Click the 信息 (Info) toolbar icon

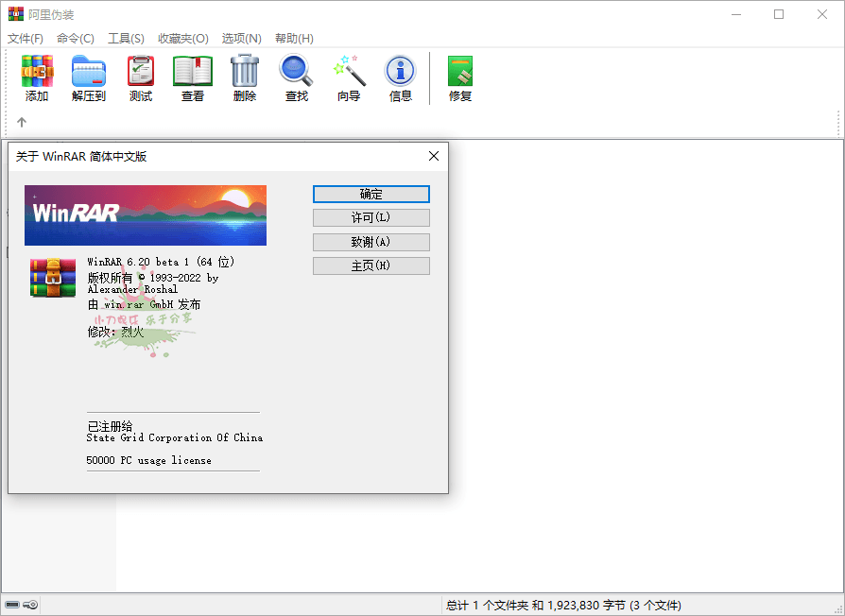[x=401, y=77]
